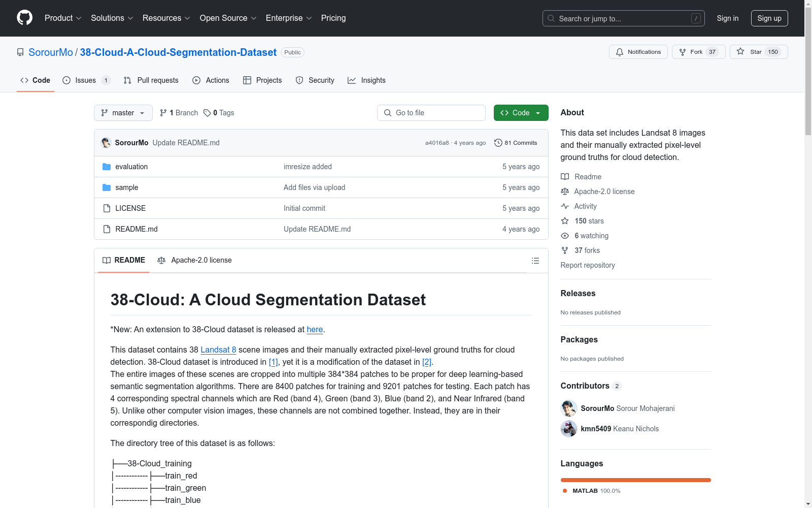This screenshot has height=508, width=812.
Task: Switch to the Insights tab
Action: pyautogui.click(x=366, y=80)
